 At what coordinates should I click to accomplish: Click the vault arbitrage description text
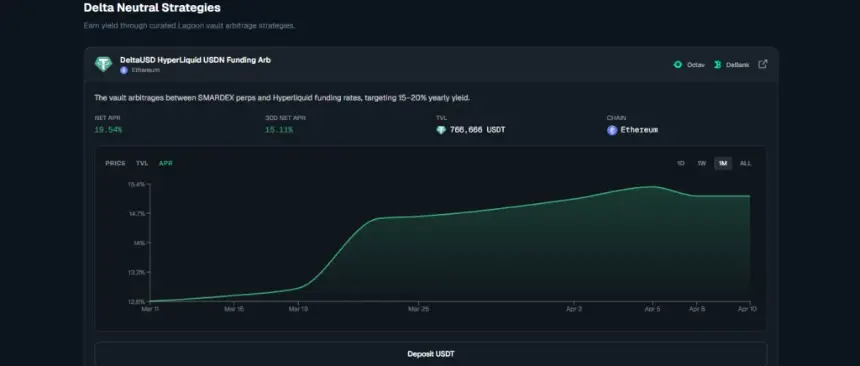282,98
